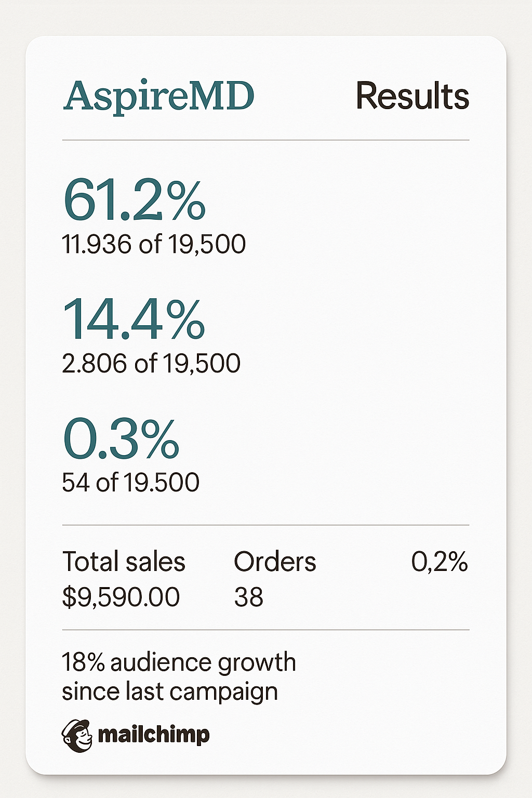Click the 0.3% rate figure
532x798 pixels.
pos(121,439)
